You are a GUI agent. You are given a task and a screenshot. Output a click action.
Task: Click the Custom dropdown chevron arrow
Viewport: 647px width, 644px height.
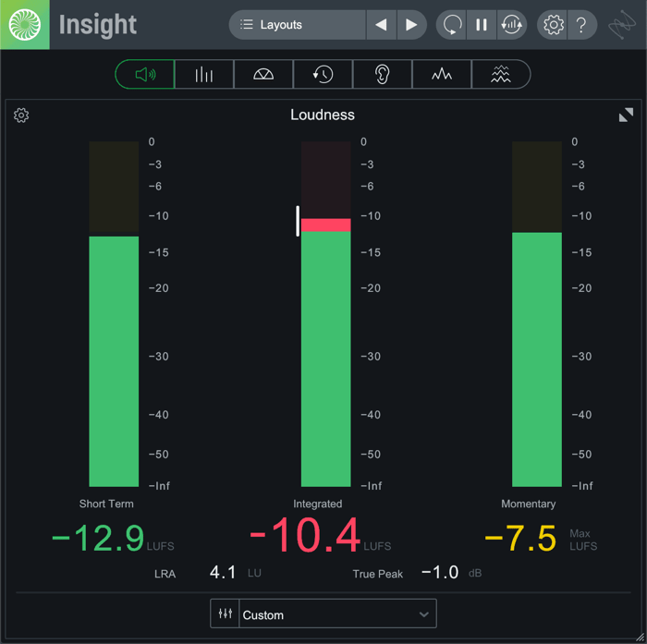point(423,614)
